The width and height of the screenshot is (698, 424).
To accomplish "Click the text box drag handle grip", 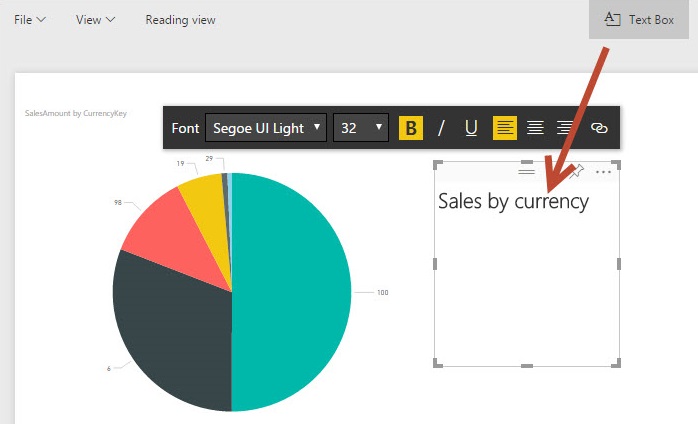I will point(526,172).
